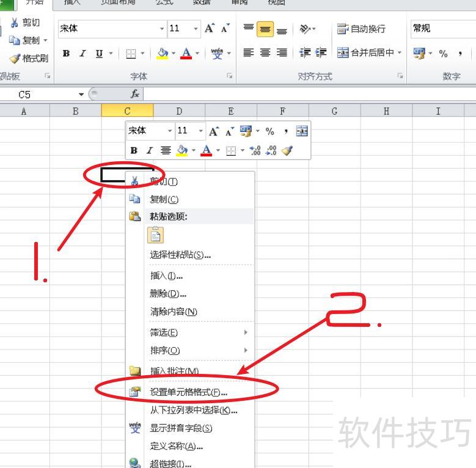Increase decimal in mini toolbar

(255, 150)
